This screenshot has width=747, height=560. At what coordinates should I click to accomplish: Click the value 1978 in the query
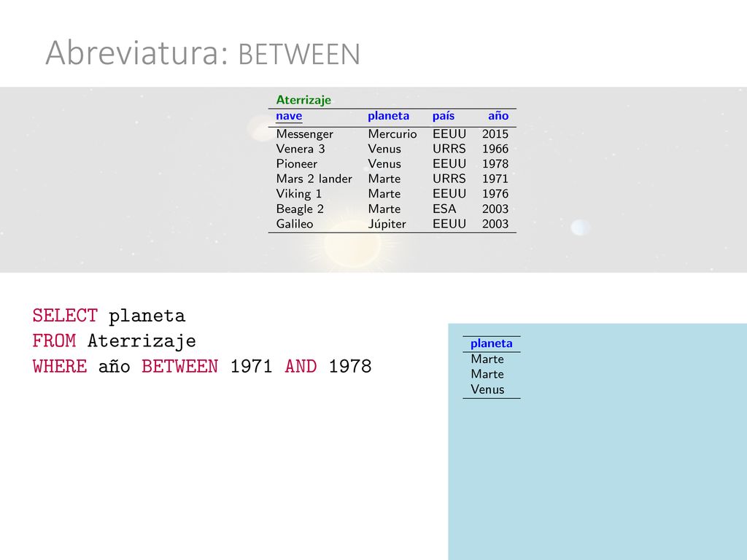point(350,367)
